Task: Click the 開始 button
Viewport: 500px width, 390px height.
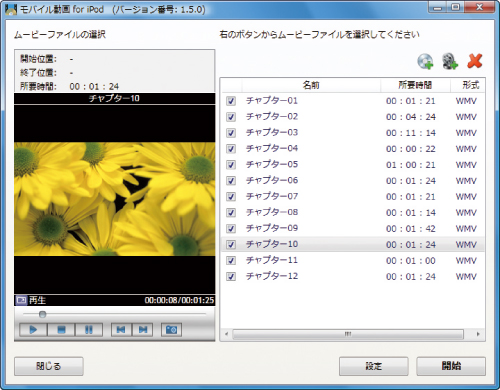Action: click(451, 366)
